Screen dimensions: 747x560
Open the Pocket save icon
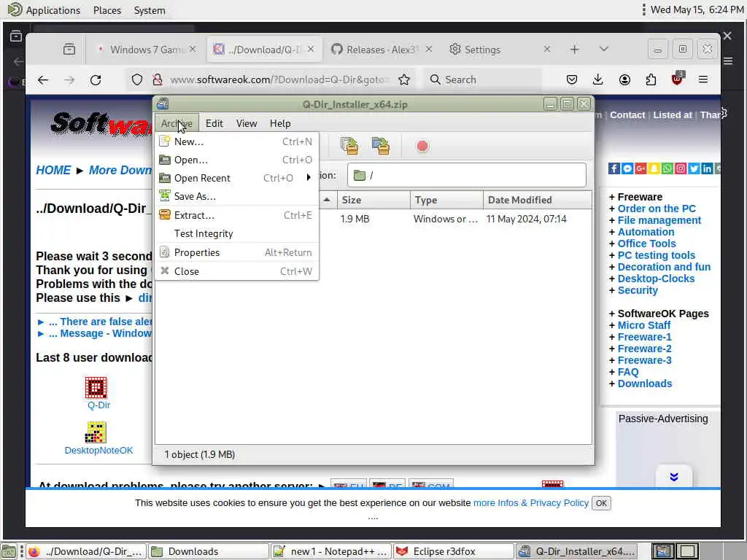[x=572, y=79]
